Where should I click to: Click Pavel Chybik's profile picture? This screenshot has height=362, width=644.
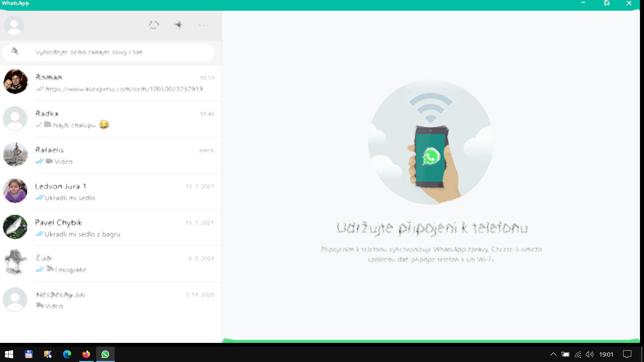[x=15, y=227]
